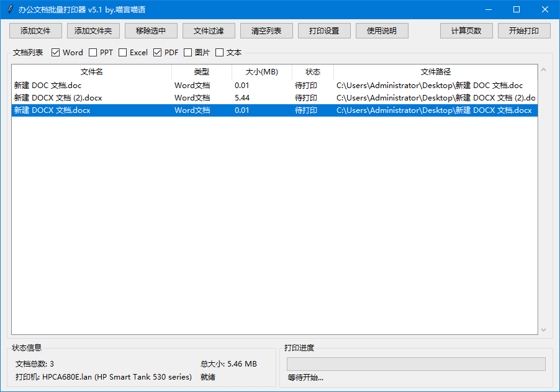Sort by the 类型 column header

pyautogui.click(x=202, y=72)
